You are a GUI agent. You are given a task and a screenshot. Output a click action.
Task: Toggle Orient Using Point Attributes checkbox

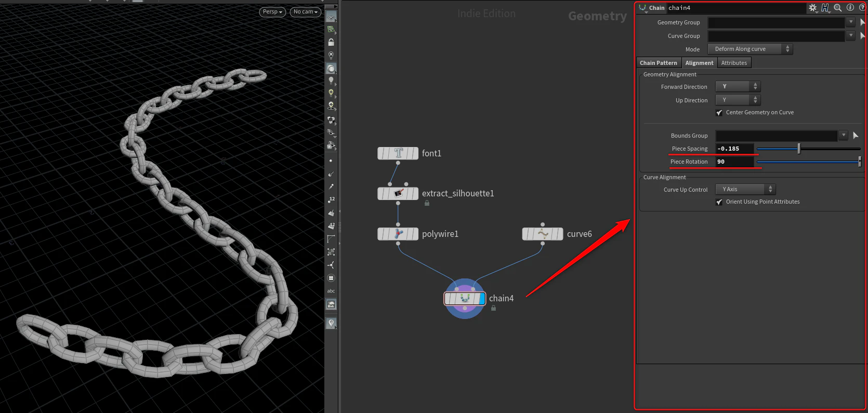click(x=719, y=202)
